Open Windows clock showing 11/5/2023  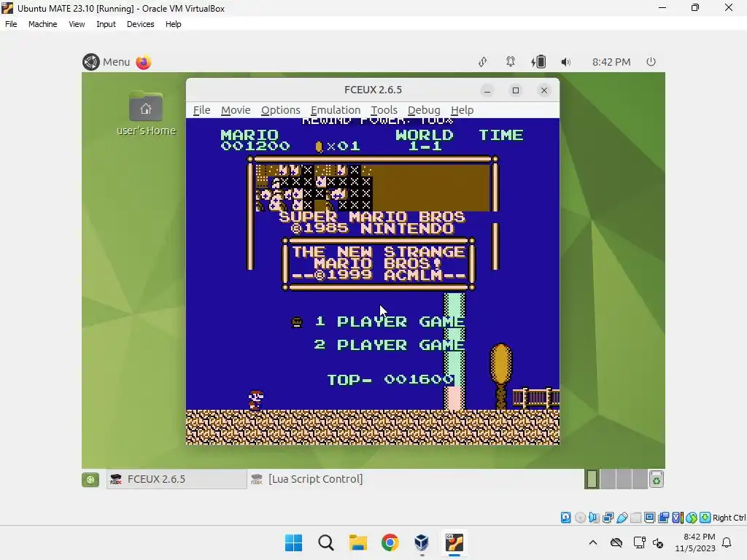[x=695, y=542]
